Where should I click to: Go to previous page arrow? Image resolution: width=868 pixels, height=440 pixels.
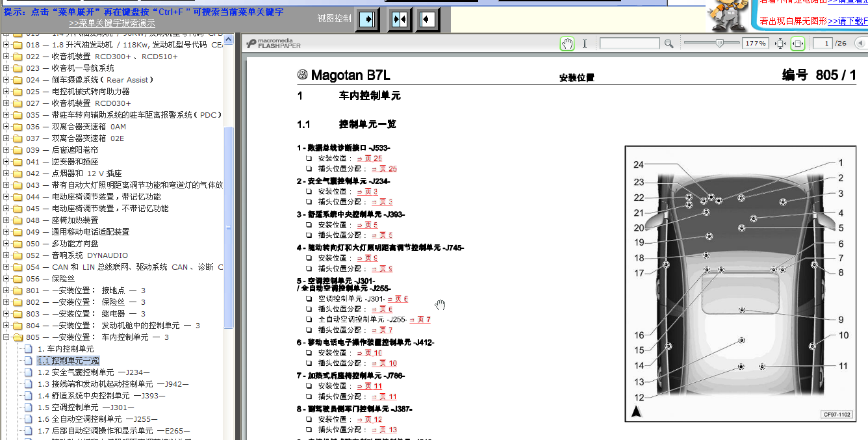861,44
